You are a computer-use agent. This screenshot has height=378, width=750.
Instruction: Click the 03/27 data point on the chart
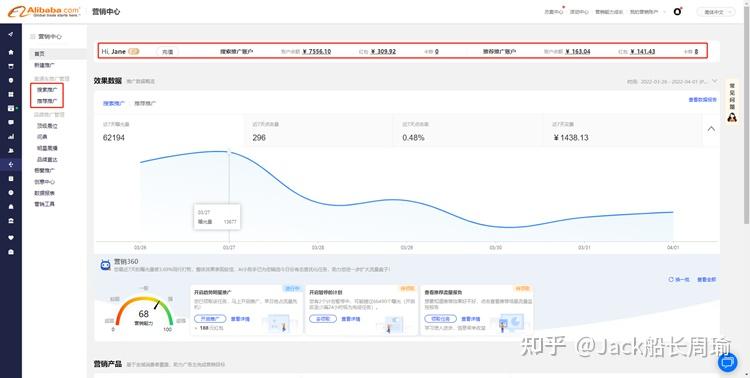click(x=229, y=152)
